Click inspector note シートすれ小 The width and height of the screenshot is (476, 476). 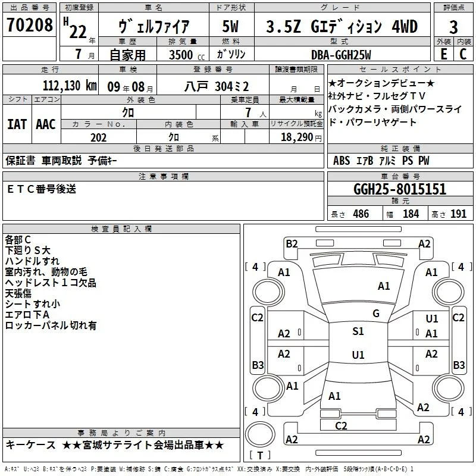33,304
